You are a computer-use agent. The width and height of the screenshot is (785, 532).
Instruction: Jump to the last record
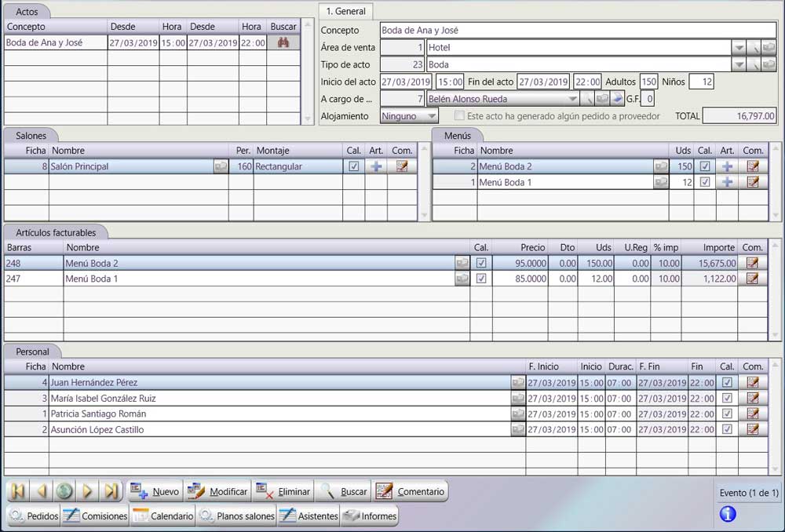(111, 492)
